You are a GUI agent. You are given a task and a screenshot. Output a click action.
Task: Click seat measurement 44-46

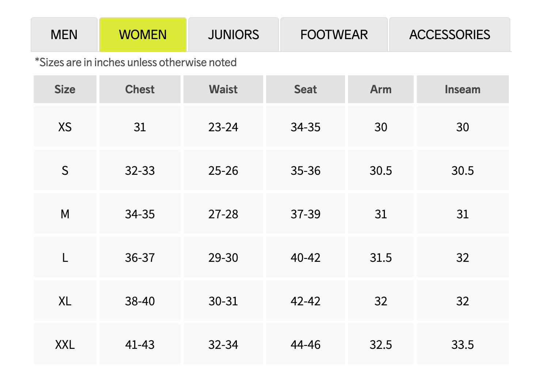click(305, 344)
